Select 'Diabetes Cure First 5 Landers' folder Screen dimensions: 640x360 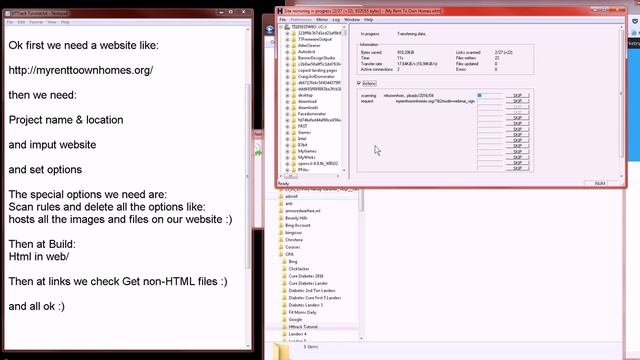[x=315, y=298]
